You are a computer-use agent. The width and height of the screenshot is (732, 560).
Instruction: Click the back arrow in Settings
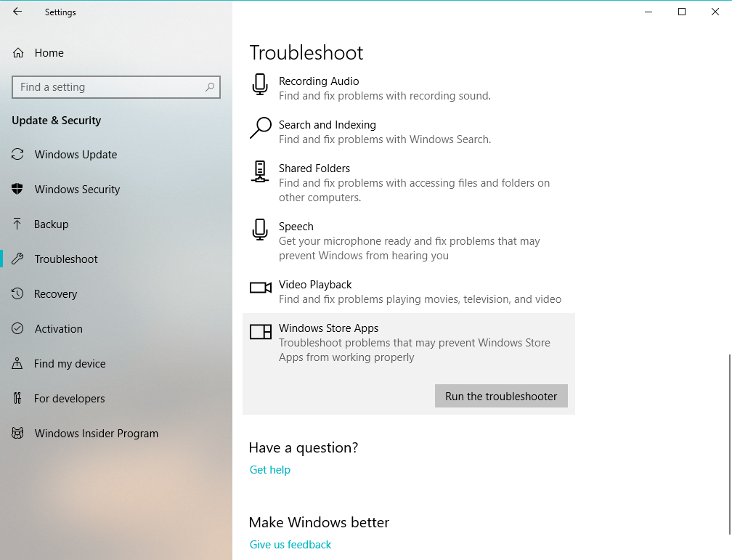click(17, 12)
